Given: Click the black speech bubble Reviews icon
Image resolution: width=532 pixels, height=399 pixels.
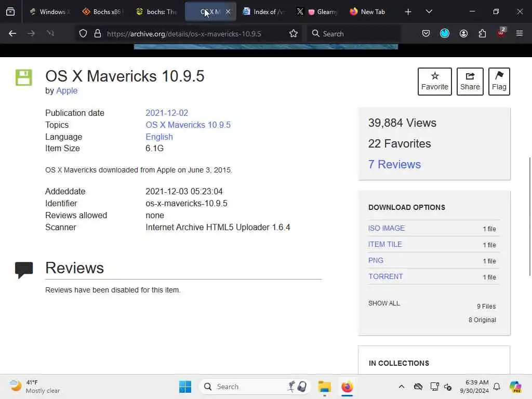Looking at the screenshot, I should click(x=24, y=270).
